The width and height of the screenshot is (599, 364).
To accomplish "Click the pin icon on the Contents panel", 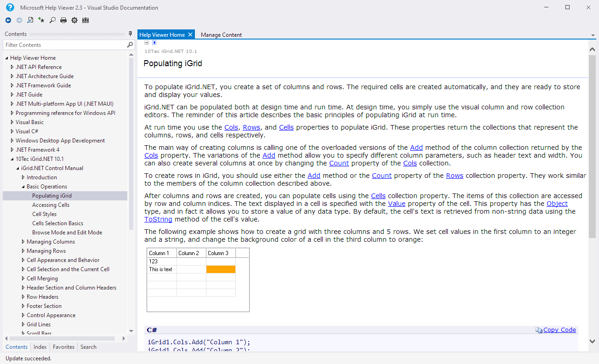I will point(131,34).
